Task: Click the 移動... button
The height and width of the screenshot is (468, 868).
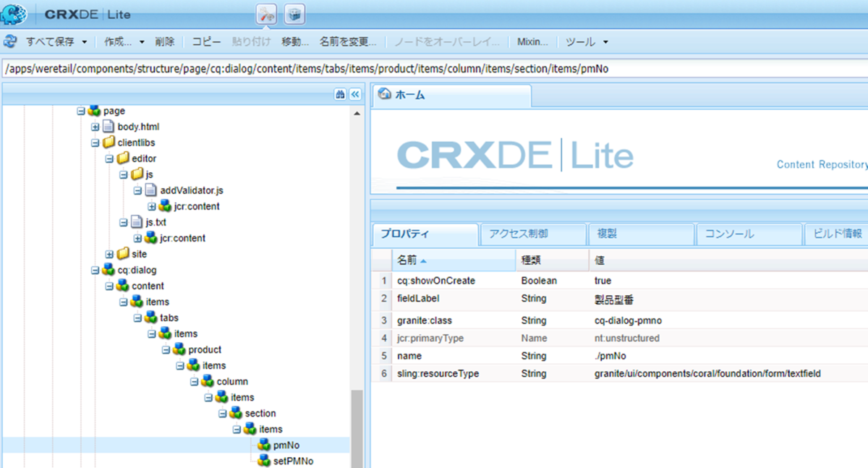Action: 295,42
